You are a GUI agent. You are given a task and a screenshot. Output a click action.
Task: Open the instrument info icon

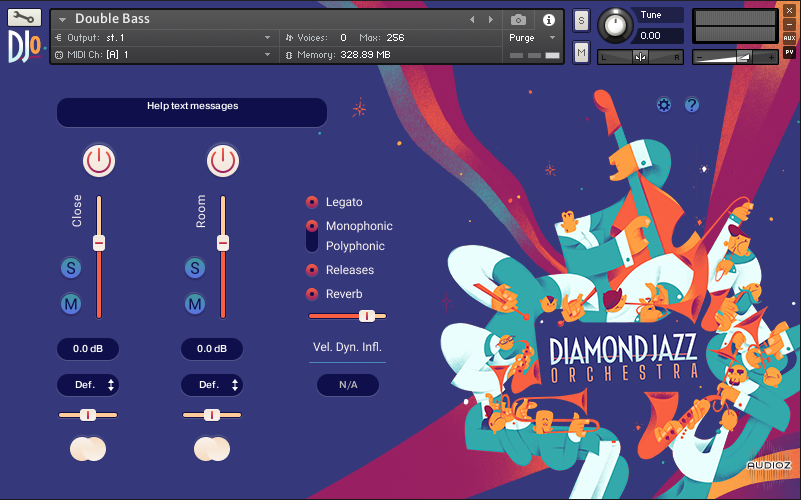click(x=548, y=20)
